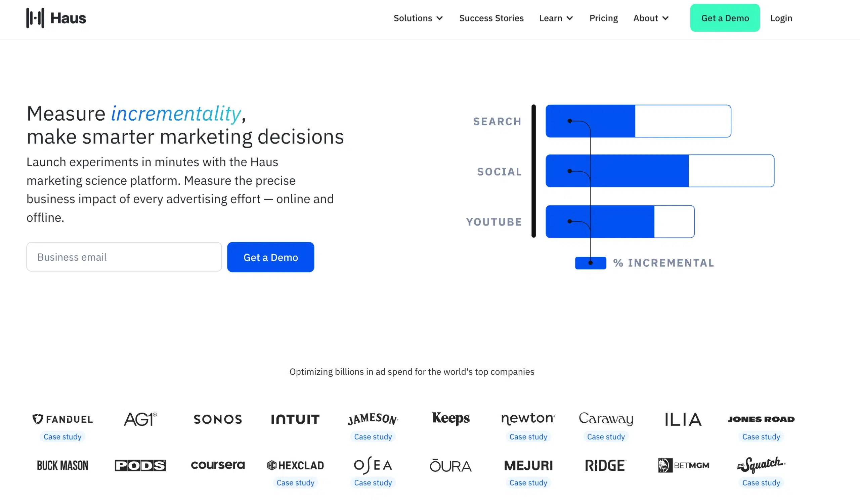Open the About dropdown menu
The image size is (860, 504).
(x=650, y=18)
